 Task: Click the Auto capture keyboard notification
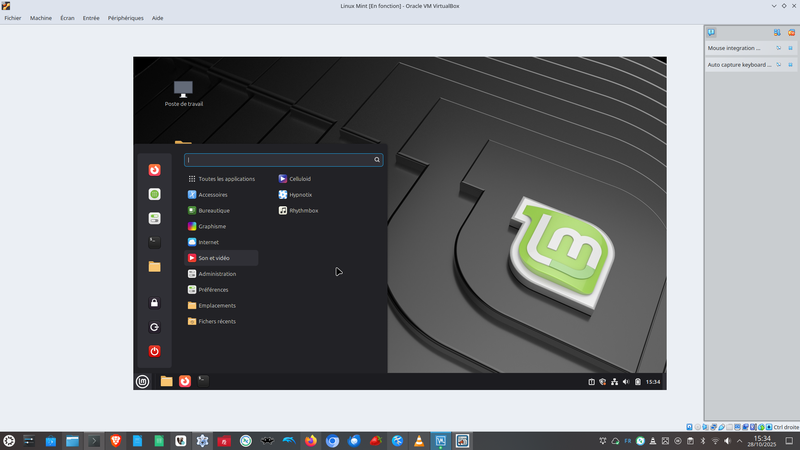[x=738, y=65]
